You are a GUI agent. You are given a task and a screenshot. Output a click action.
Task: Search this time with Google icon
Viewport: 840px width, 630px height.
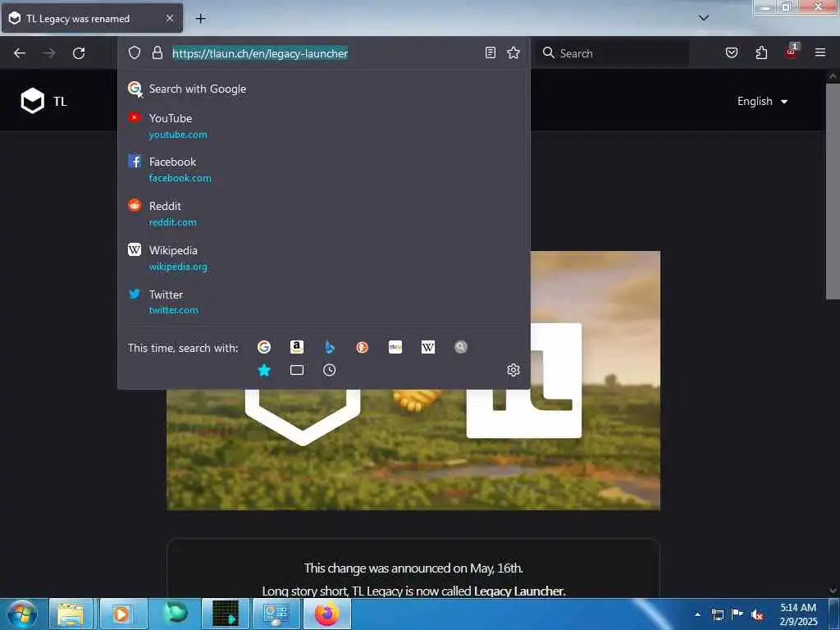(263, 347)
